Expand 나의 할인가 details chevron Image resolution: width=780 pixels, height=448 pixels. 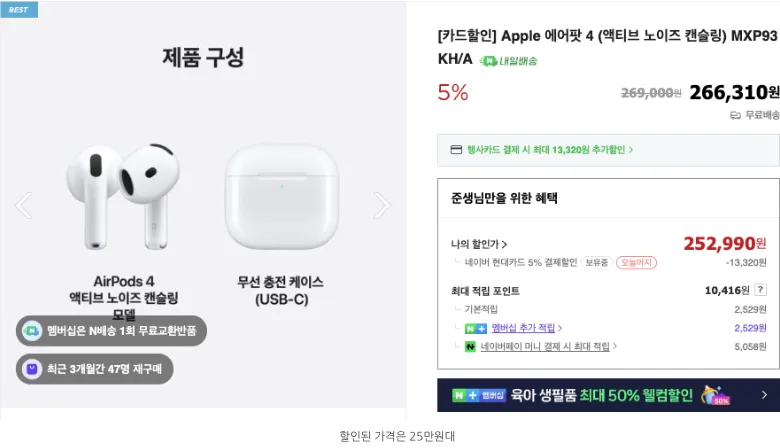coord(504,244)
